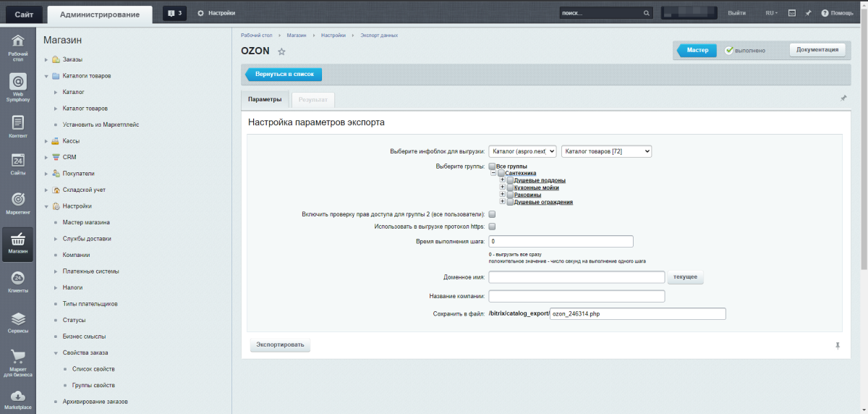Switch to the Параметры tab
Image resolution: width=868 pixels, height=414 pixels.
(x=265, y=99)
